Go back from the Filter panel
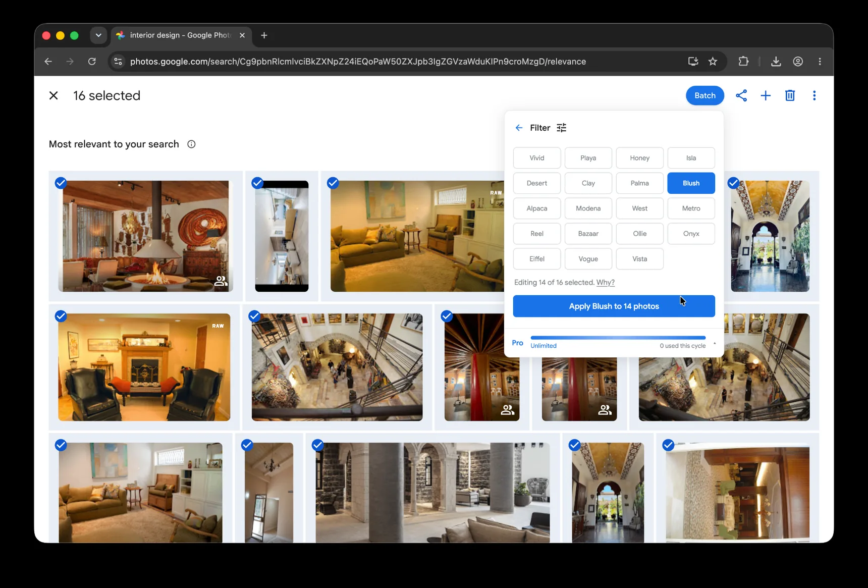 519,128
